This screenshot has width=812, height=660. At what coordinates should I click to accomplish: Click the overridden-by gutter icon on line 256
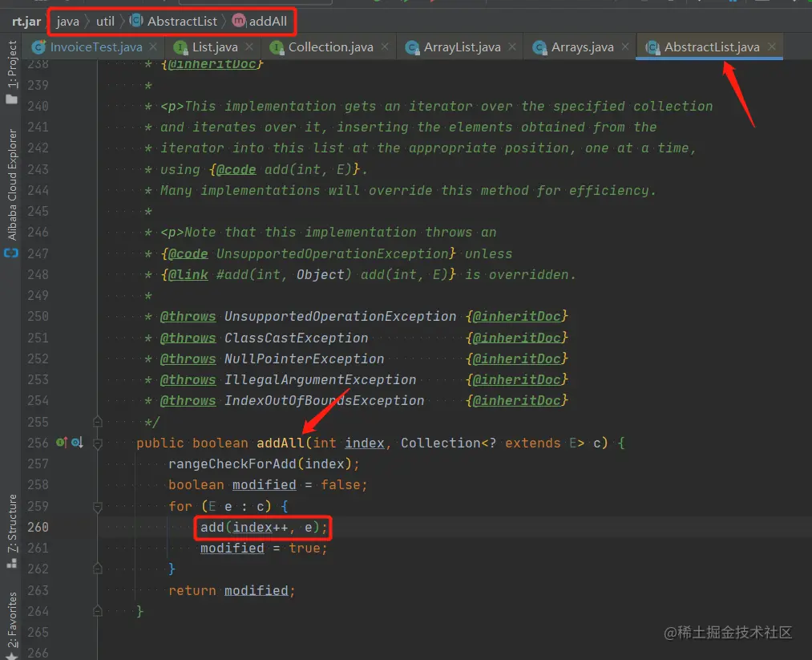(x=77, y=443)
